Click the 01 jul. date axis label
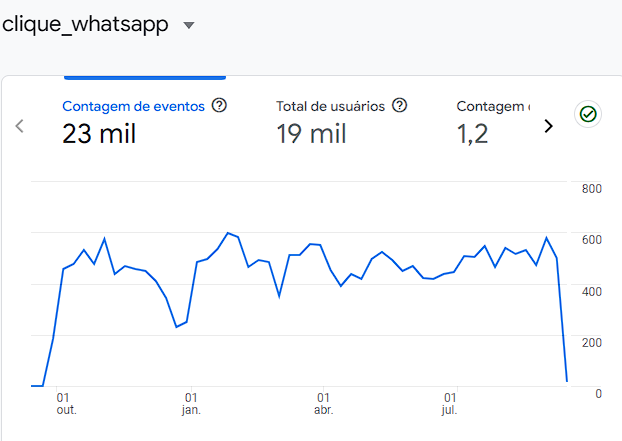Screen dimensions: 622x441 (x=450, y=403)
